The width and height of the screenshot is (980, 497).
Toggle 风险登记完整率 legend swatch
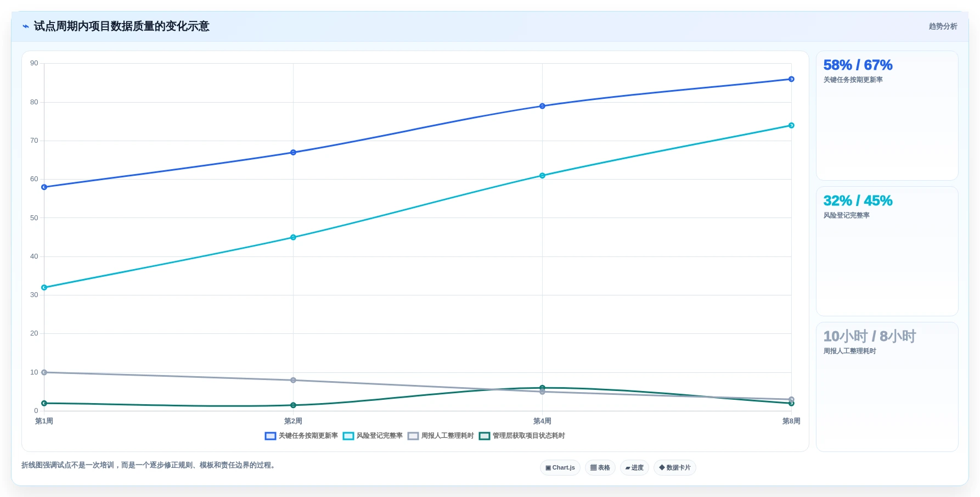pos(348,436)
